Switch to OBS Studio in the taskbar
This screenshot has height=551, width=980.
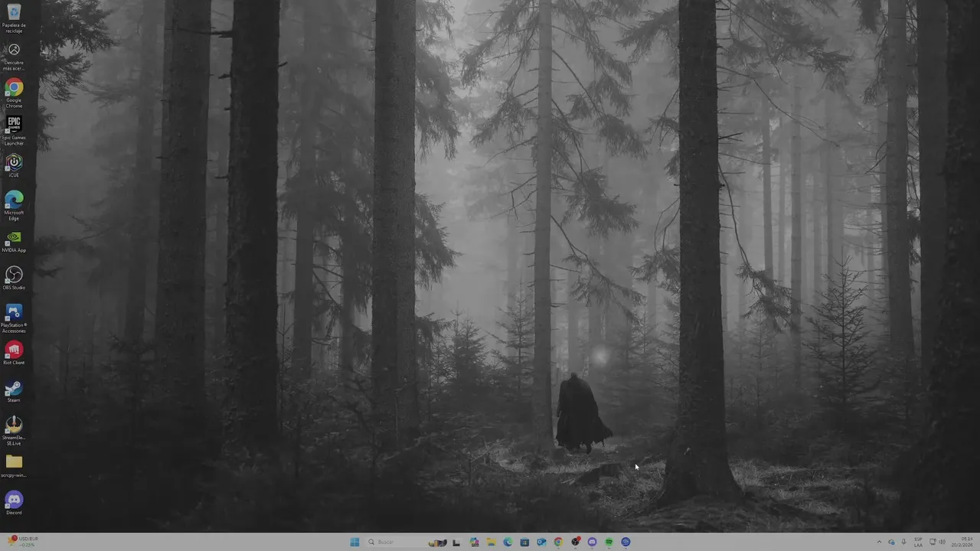(x=576, y=542)
